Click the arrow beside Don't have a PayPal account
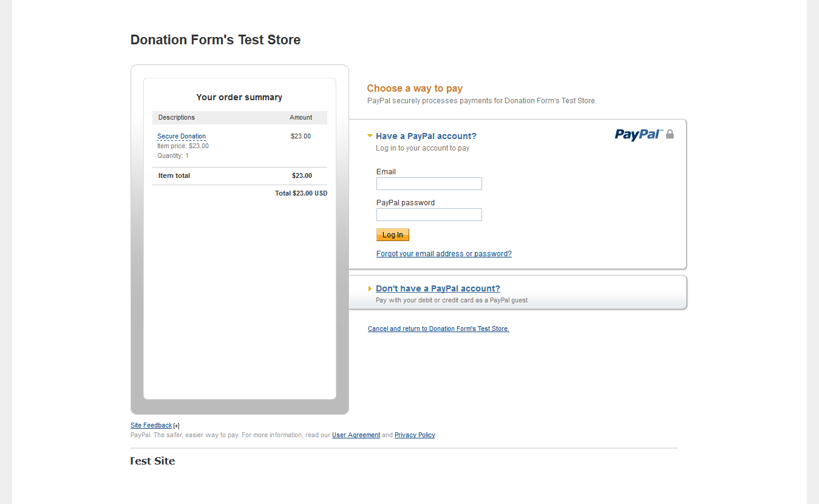The height and width of the screenshot is (504, 819). [370, 288]
